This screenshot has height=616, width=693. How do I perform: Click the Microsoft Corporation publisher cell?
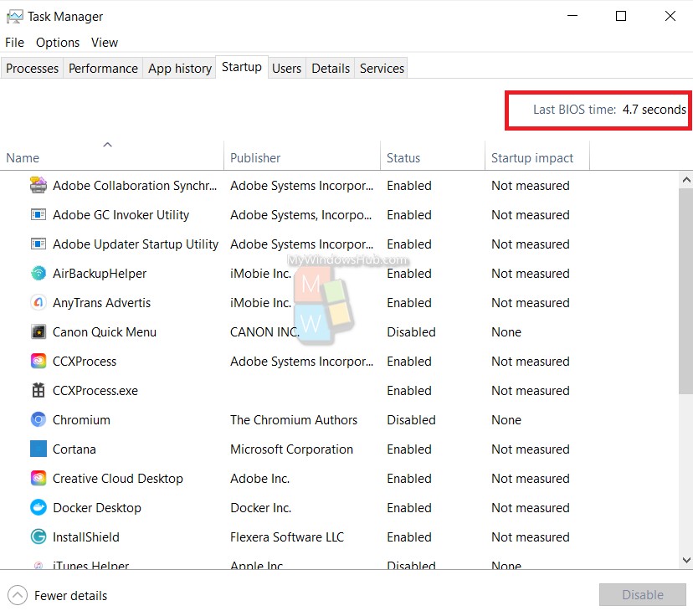click(291, 449)
